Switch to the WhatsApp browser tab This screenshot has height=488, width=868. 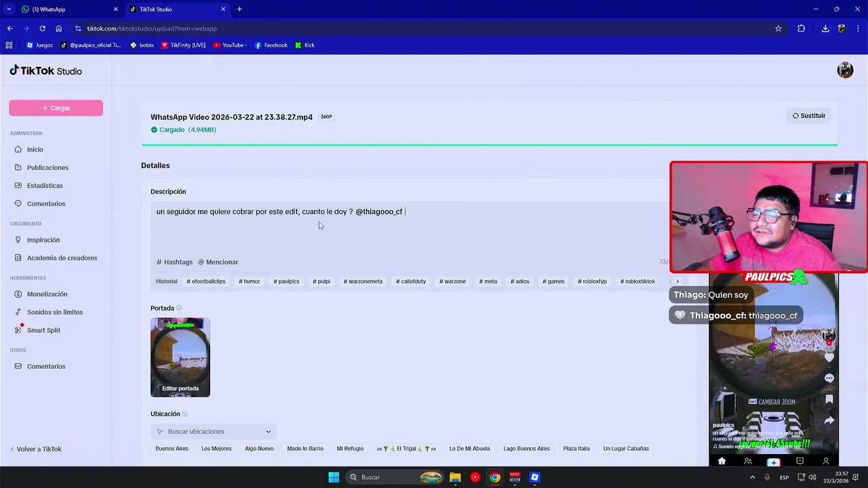tap(68, 9)
